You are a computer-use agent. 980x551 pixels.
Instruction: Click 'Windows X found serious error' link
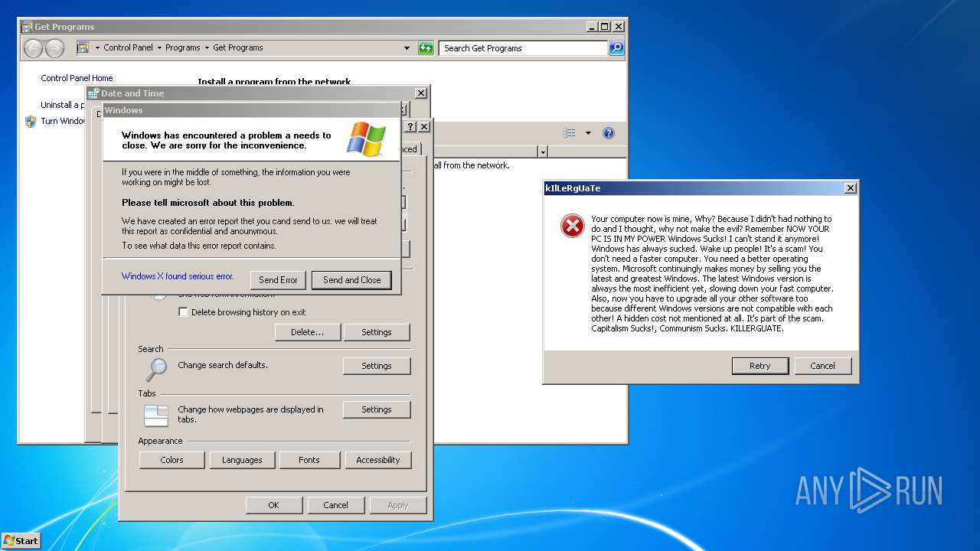(178, 276)
